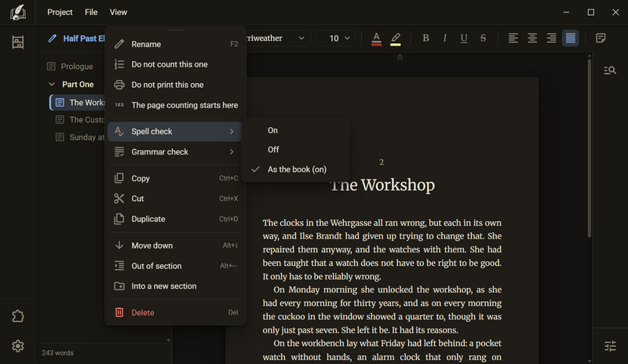Open the Sunday scene in tree
628x364 pixels.
pos(79,137)
